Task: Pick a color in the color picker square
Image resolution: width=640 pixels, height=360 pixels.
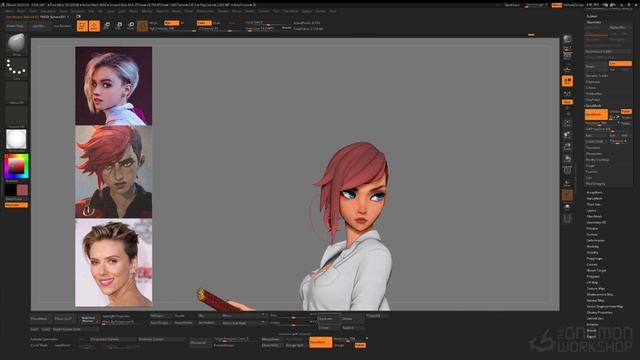Action: point(16,166)
